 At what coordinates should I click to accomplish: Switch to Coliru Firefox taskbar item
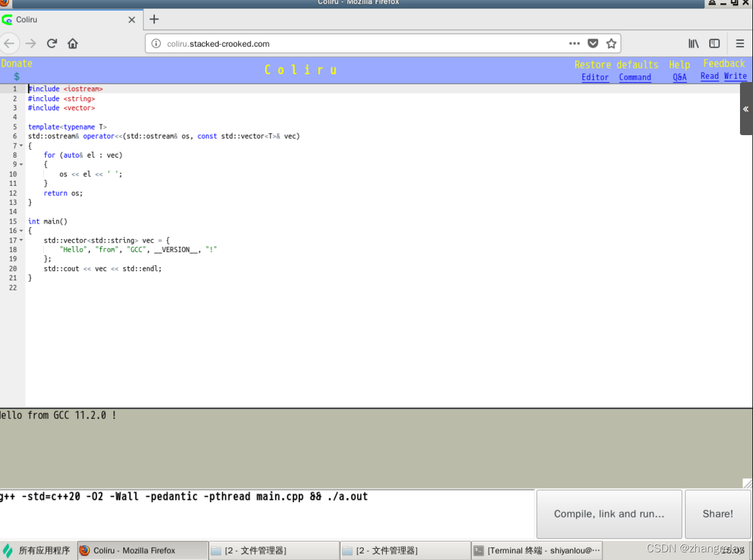click(x=143, y=551)
